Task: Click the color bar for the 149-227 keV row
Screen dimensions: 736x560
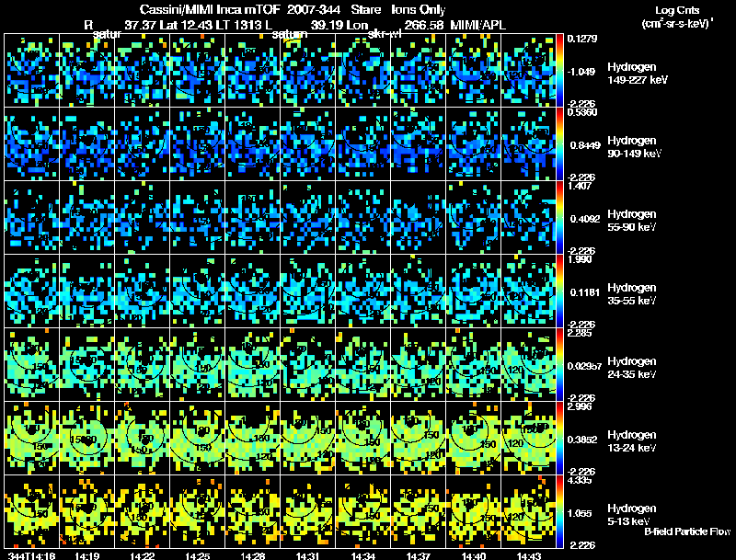Action: [559, 71]
